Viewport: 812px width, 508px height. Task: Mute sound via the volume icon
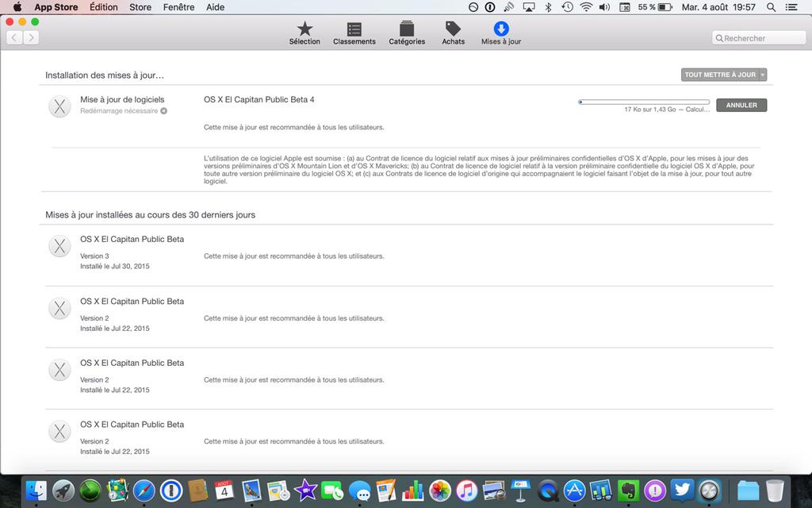(604, 7)
